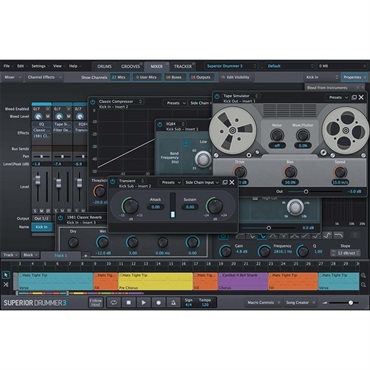Click the Tape Simulator Drive knob

pos(240,172)
